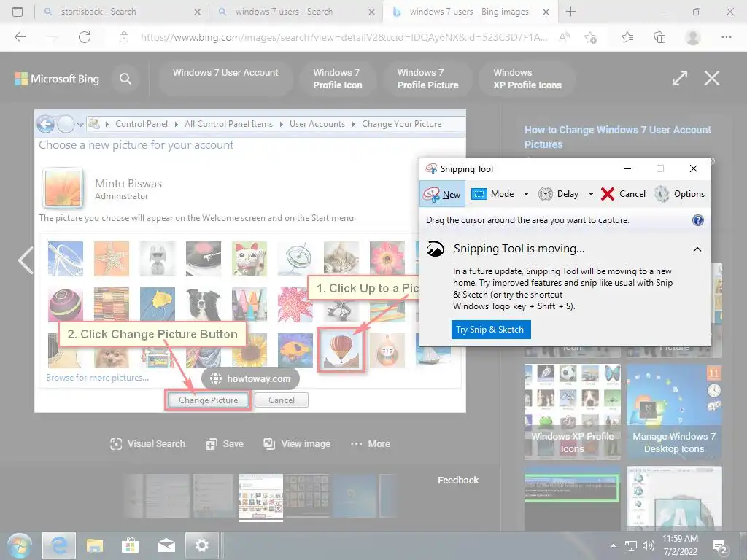This screenshot has height=560, width=747.
Task: Select Windows 7 User Account suggestion
Action: coord(225,79)
